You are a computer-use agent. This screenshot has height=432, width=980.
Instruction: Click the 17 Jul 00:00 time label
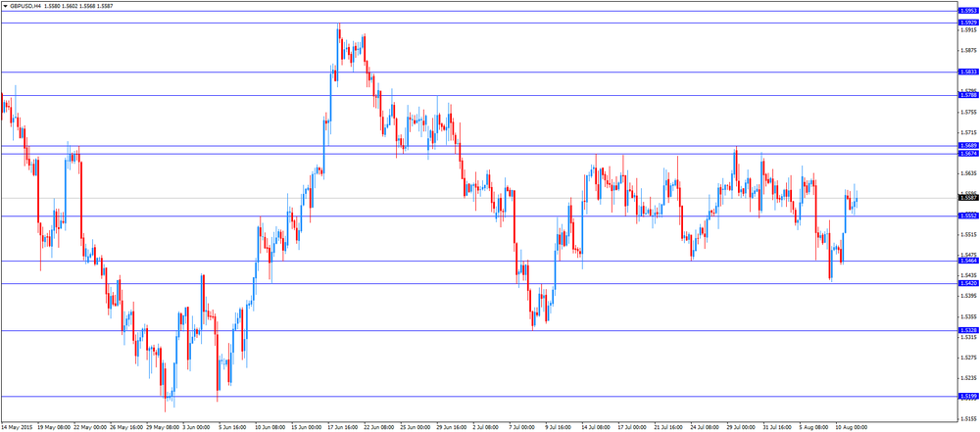point(632,428)
